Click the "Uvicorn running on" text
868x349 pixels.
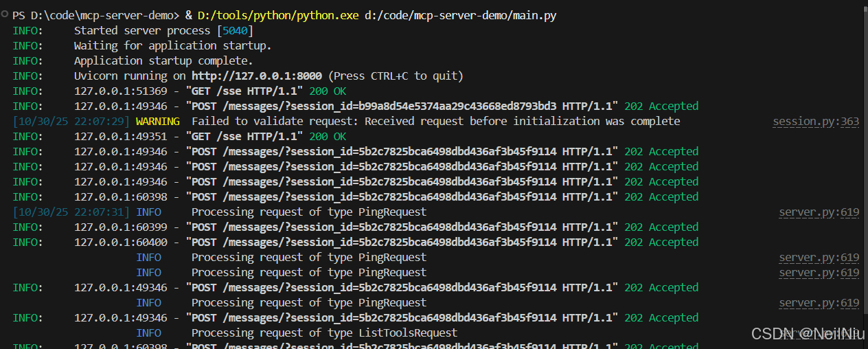click(130, 76)
